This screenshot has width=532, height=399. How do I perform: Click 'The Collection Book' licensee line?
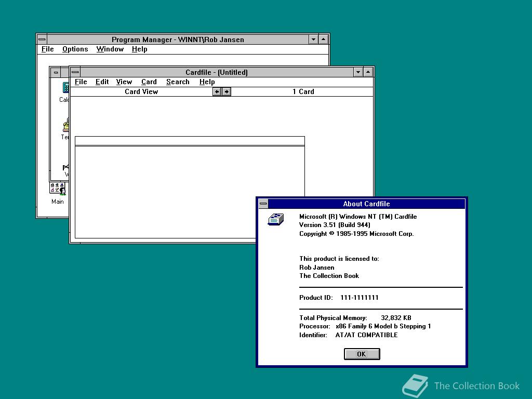(x=329, y=276)
